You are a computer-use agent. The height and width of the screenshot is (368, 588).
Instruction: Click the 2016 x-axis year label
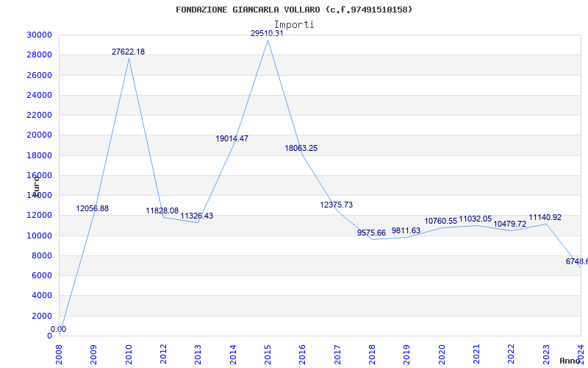[x=302, y=355]
